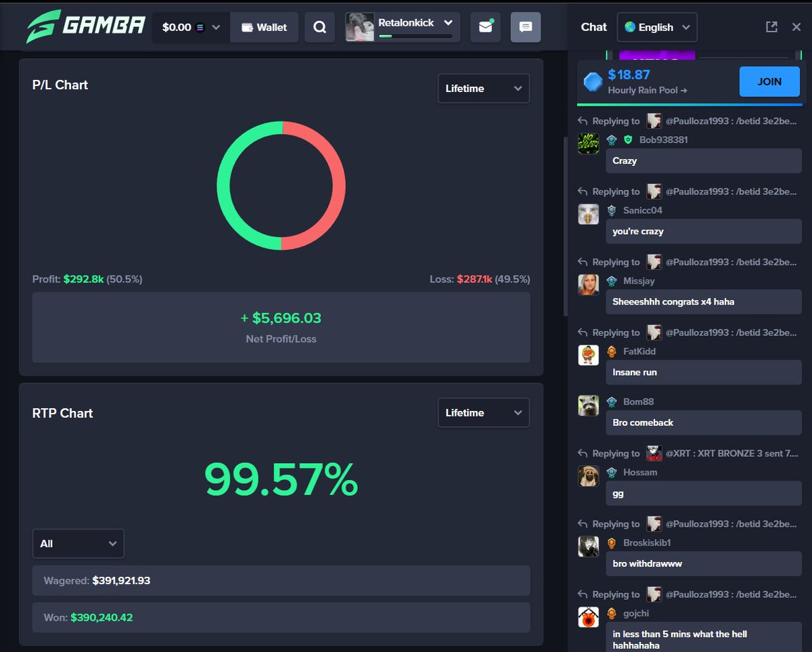The width and height of the screenshot is (812, 652).
Task: Click username gojchi
Action: 636,613
